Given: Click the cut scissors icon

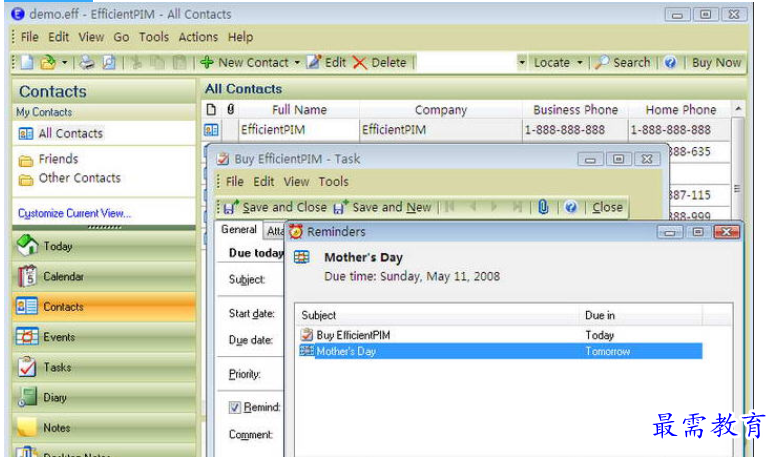Looking at the screenshot, I should (137, 63).
